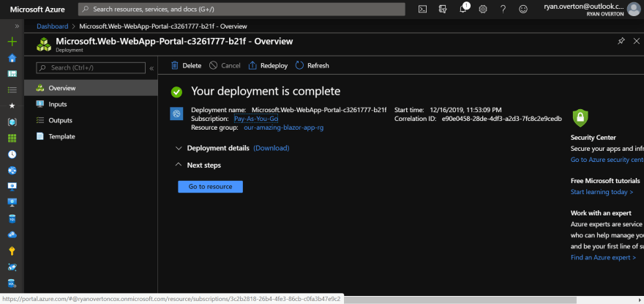
Task: Open the Go to Azure security center link
Action: (607, 160)
